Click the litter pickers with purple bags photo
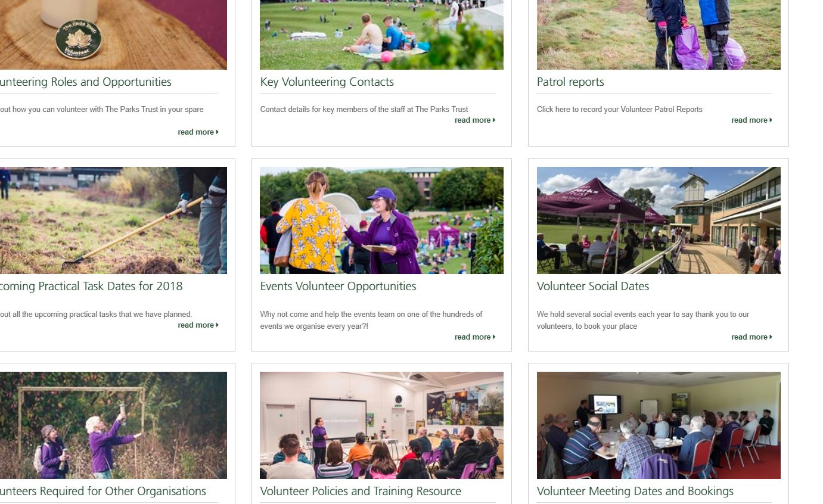The width and height of the screenshot is (823, 504). pyautogui.click(x=659, y=35)
